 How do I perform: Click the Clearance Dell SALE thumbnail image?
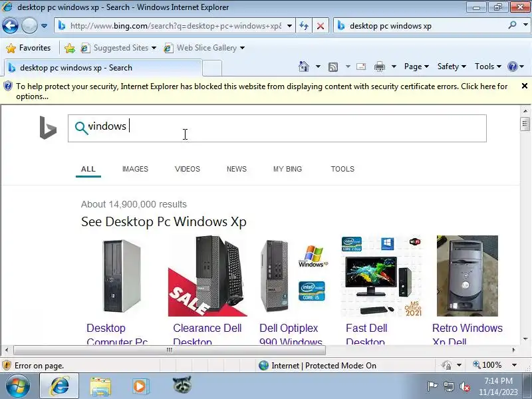207,276
